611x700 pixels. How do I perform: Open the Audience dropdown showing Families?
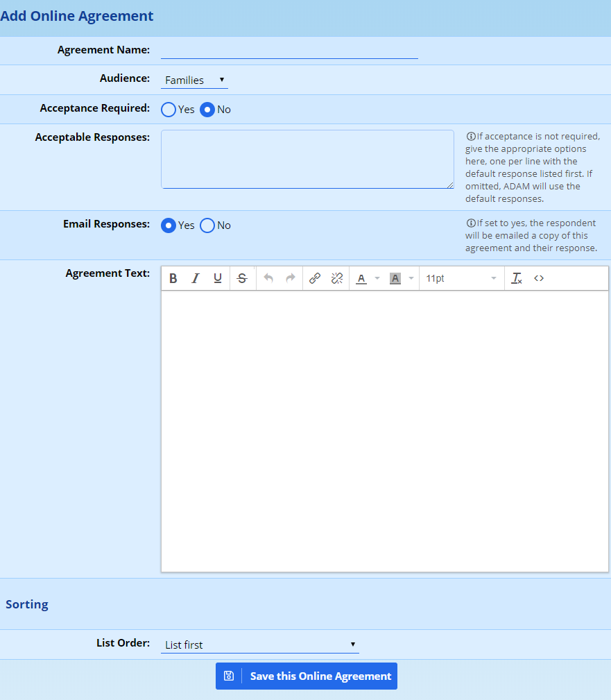click(x=194, y=80)
